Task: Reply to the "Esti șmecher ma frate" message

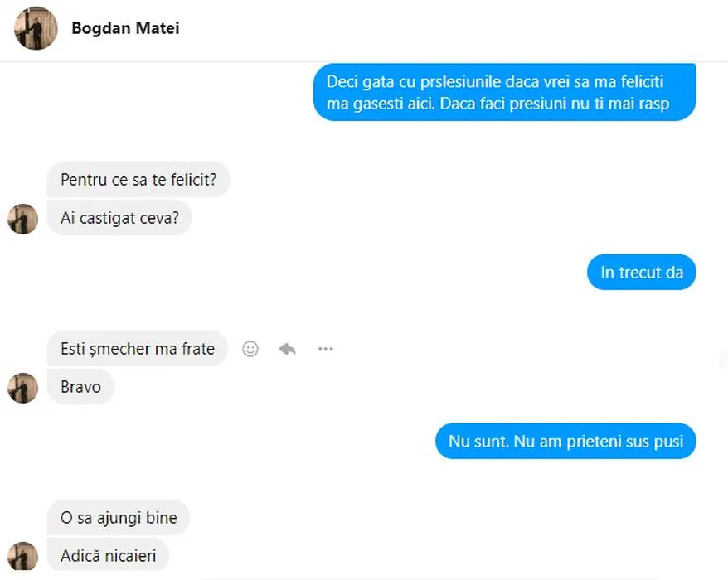Action: (288, 349)
